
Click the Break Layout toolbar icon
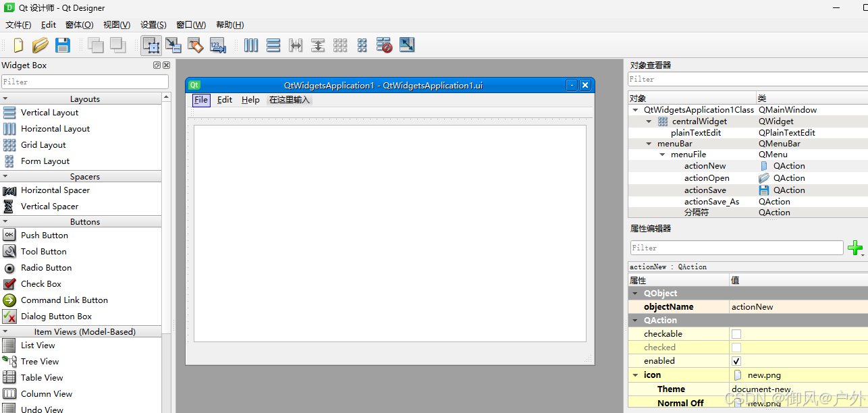(x=384, y=45)
